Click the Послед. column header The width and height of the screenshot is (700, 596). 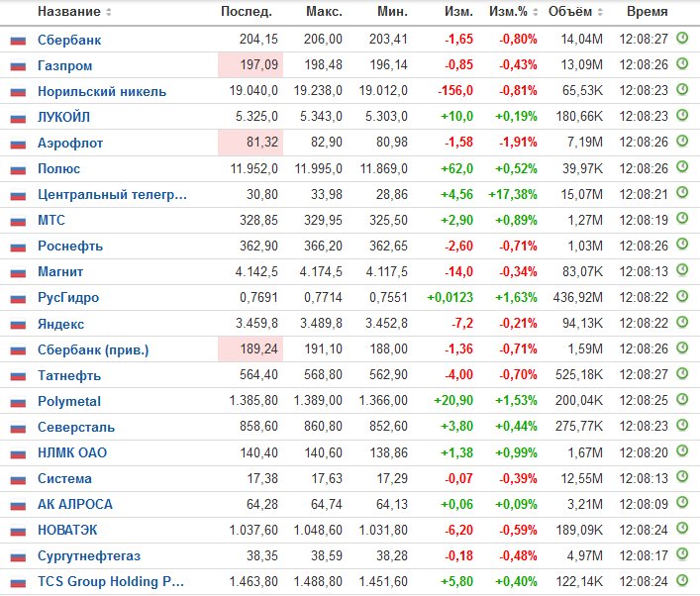tap(247, 12)
